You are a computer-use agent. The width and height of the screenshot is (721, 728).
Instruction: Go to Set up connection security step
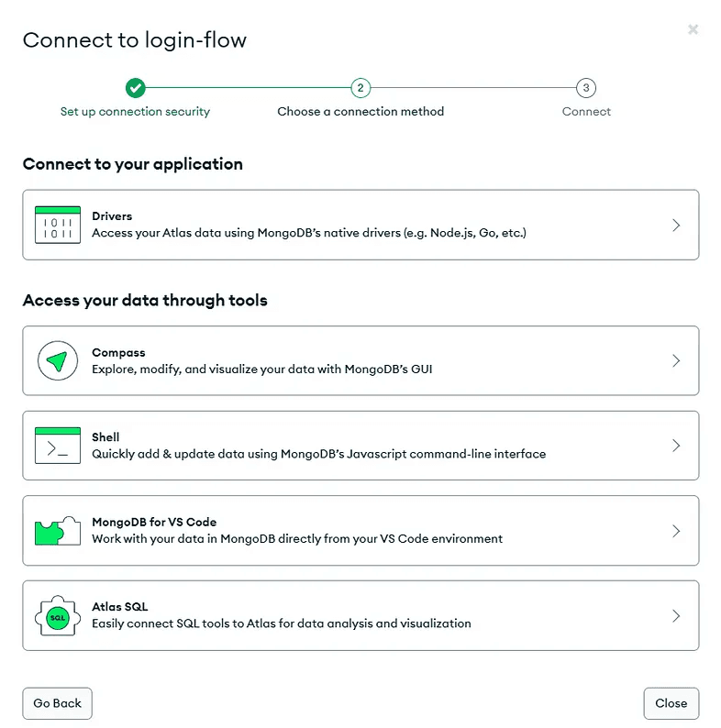click(135, 112)
